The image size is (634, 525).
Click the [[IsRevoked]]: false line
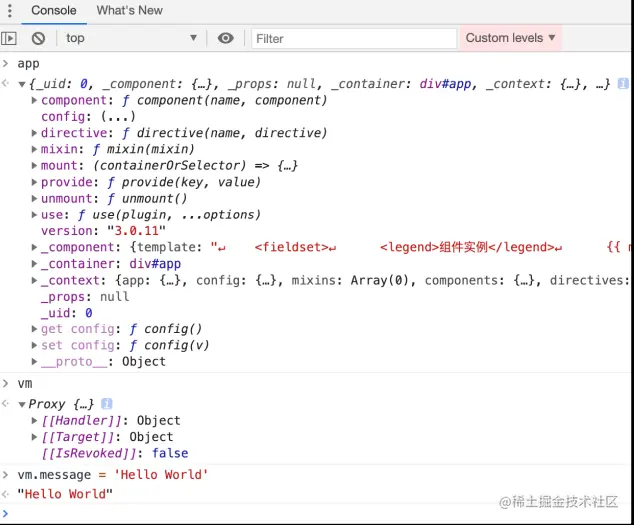pyautogui.click(x=115, y=453)
